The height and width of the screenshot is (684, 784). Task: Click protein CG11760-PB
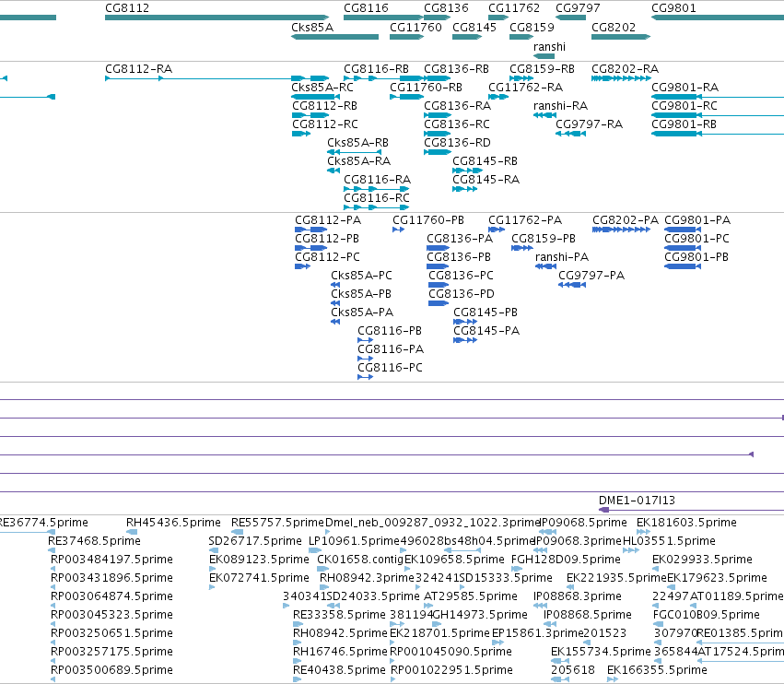click(x=399, y=230)
